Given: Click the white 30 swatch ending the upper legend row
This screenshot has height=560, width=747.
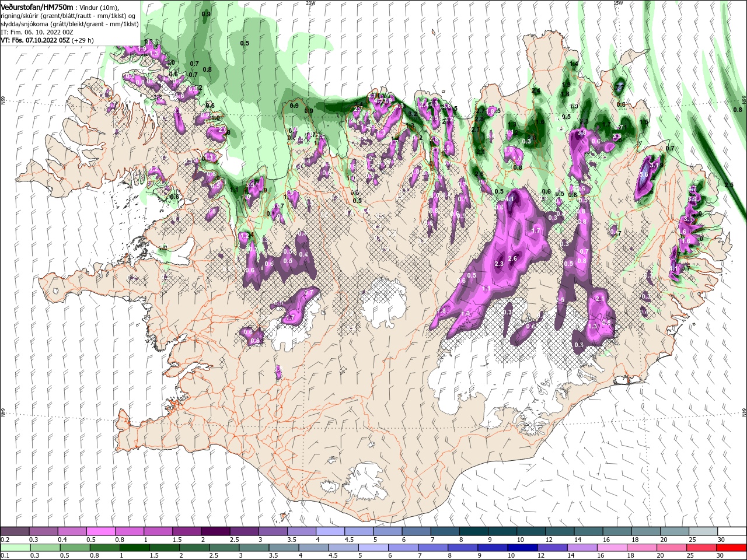Looking at the screenshot, I should (x=731, y=531).
